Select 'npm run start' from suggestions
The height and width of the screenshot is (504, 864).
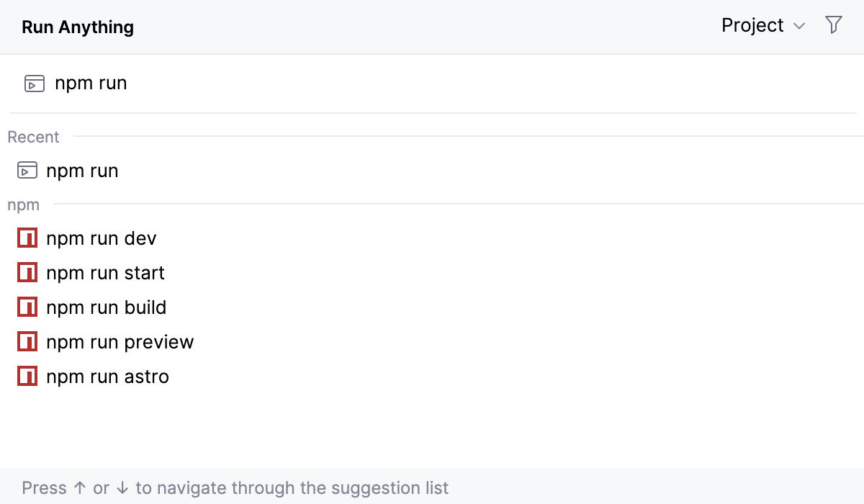(x=106, y=272)
